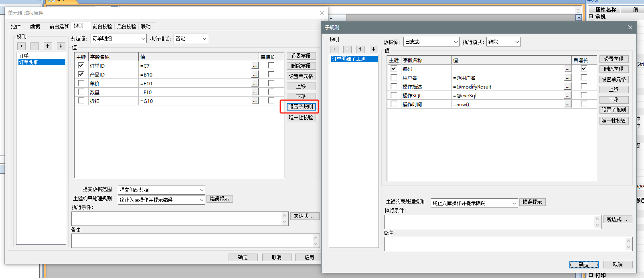Move rule down arrow in 子规则 dialog
Viewport: 644px width, 278px height.
click(x=373, y=49)
